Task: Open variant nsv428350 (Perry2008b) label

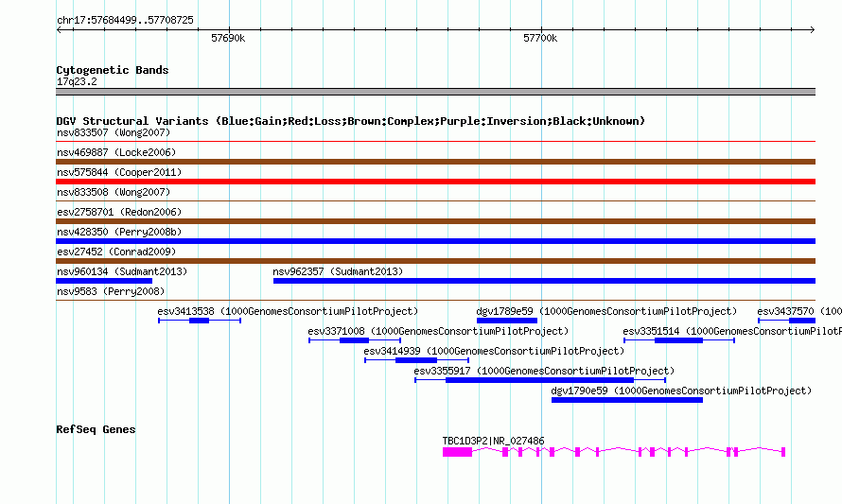Action: point(119,232)
